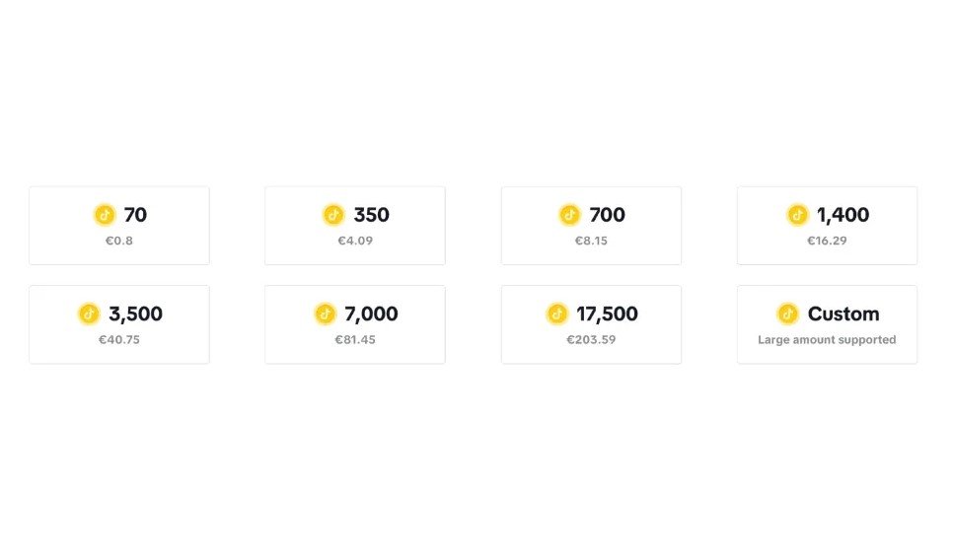Viewport: 954px width, 560px height.
Task: Open the Custom coin amount option
Action: (x=827, y=324)
